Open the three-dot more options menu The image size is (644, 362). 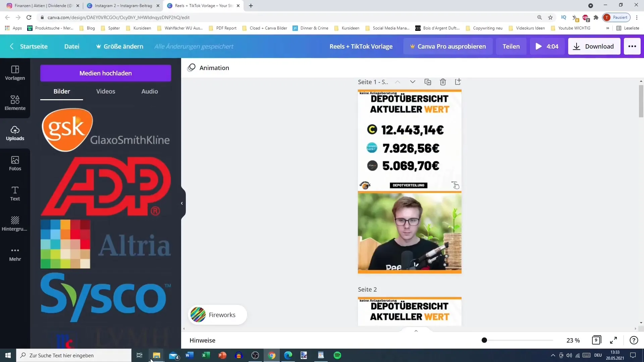[632, 46]
